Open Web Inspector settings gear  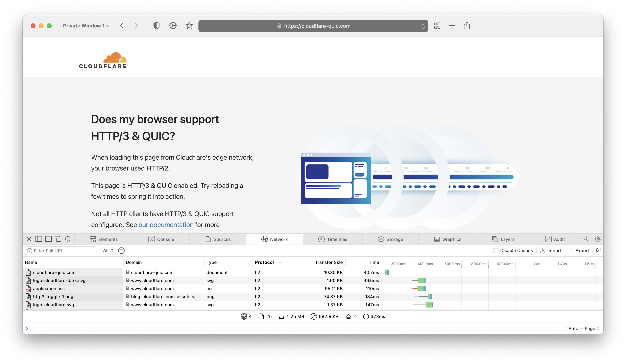tap(598, 239)
